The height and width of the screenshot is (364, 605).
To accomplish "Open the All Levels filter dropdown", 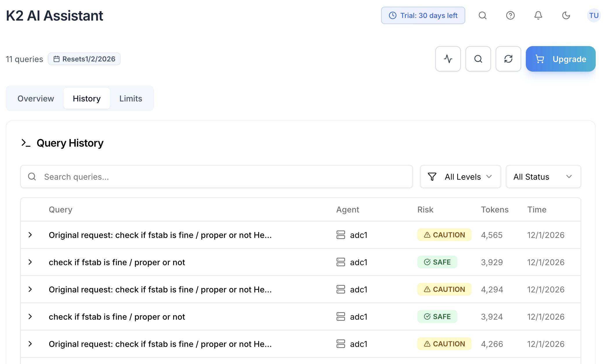I will (x=460, y=177).
